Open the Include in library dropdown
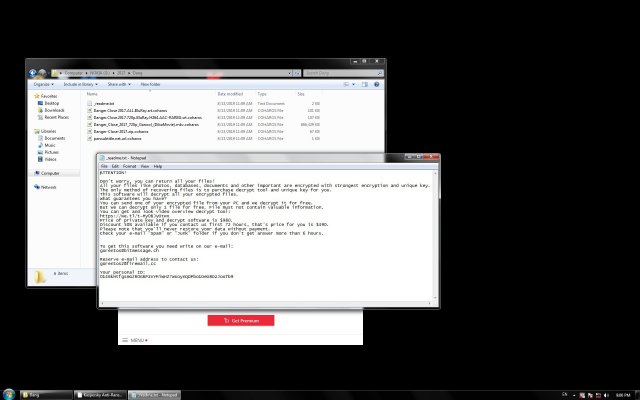Image resolution: width=640 pixels, height=400 pixels. point(80,84)
